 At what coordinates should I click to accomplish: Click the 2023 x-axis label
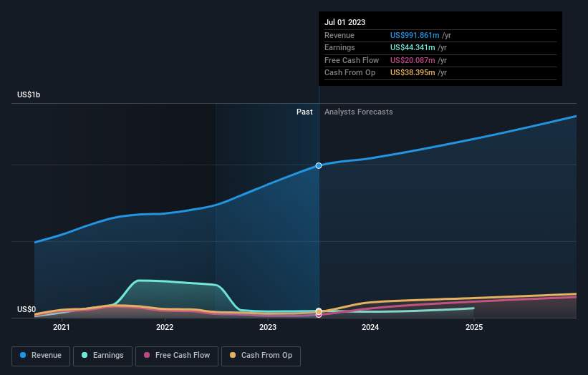tap(268, 327)
